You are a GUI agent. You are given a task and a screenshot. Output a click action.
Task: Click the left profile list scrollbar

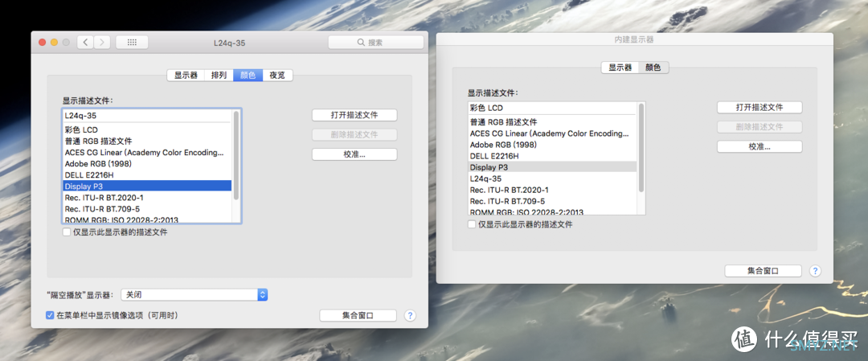(236, 153)
